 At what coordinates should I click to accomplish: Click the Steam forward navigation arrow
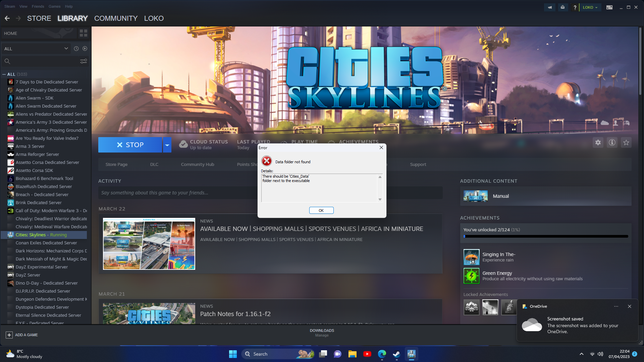18,18
